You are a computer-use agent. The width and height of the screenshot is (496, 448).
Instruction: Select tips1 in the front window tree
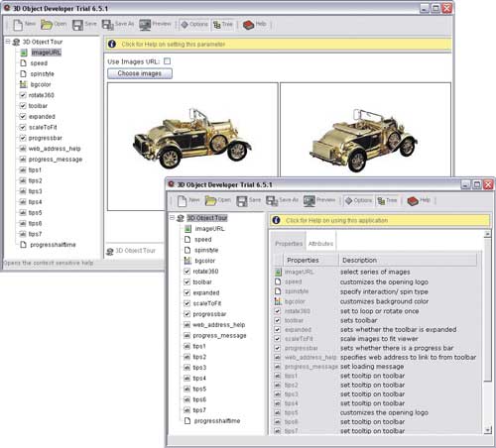[199, 346]
